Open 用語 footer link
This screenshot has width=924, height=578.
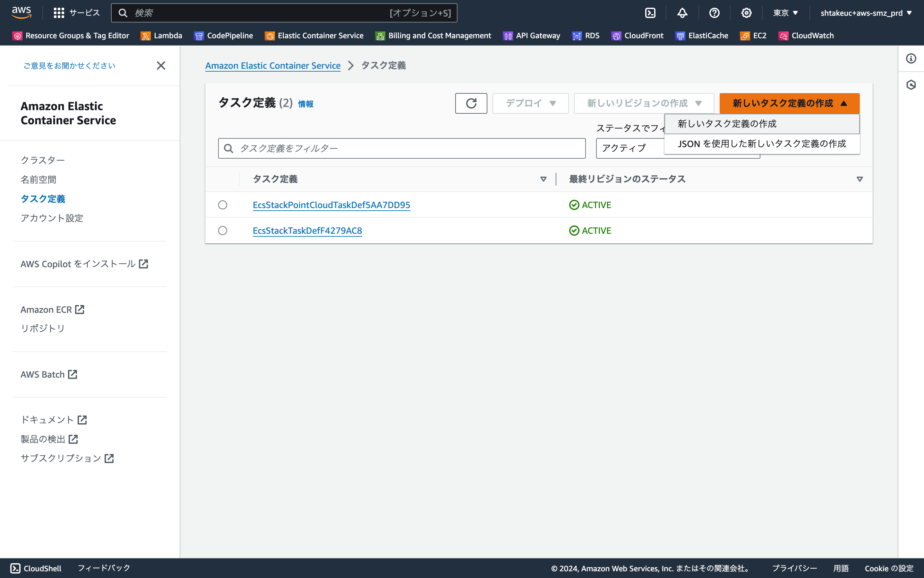[841, 568]
